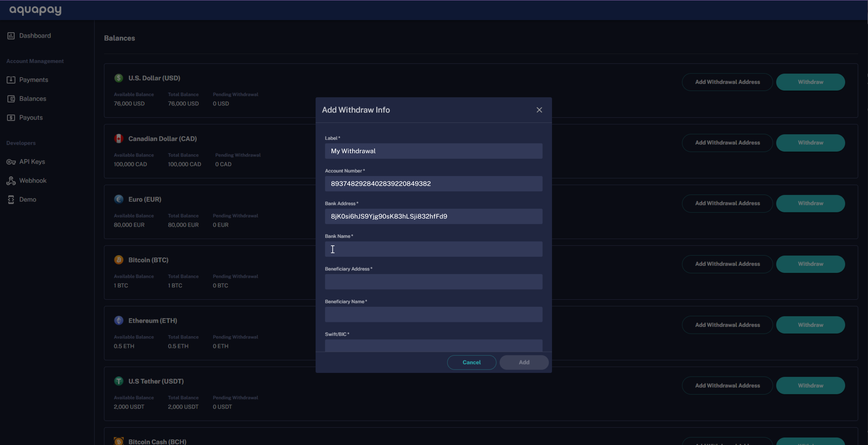The height and width of the screenshot is (445, 868).
Task: Click the Label field with My Withdrawal
Action: click(x=433, y=151)
